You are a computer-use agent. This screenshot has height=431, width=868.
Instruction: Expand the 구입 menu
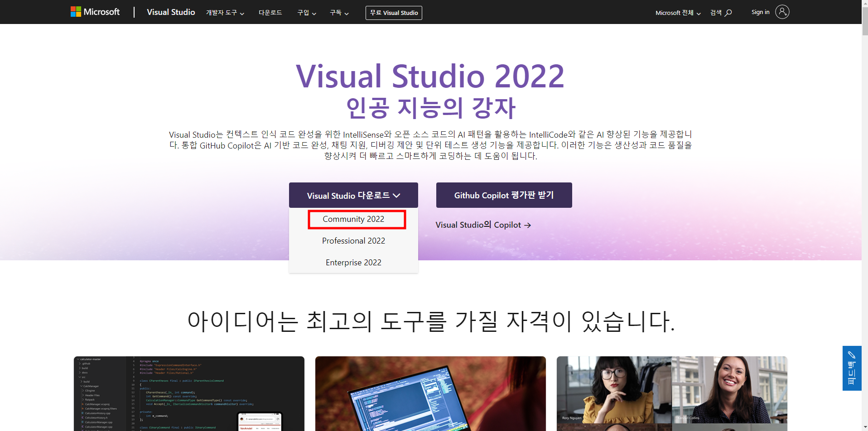(x=307, y=13)
